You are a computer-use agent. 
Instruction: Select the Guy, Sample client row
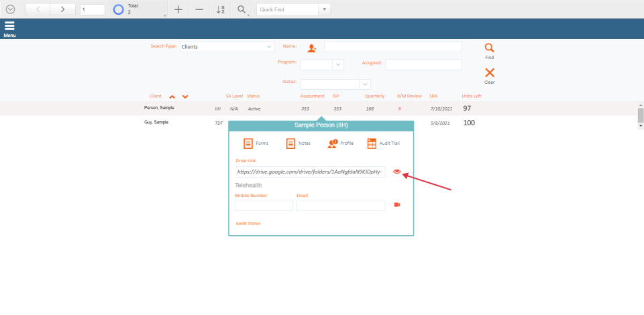(x=156, y=123)
